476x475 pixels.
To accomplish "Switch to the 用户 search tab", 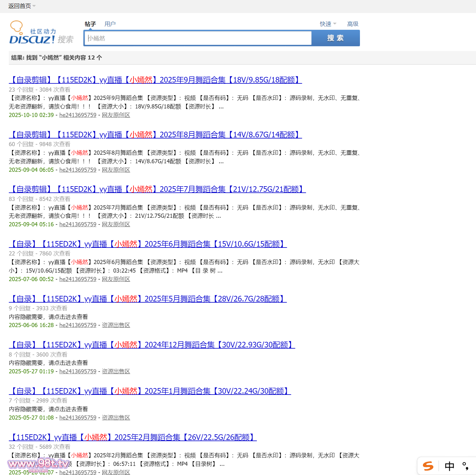I will (110, 24).
